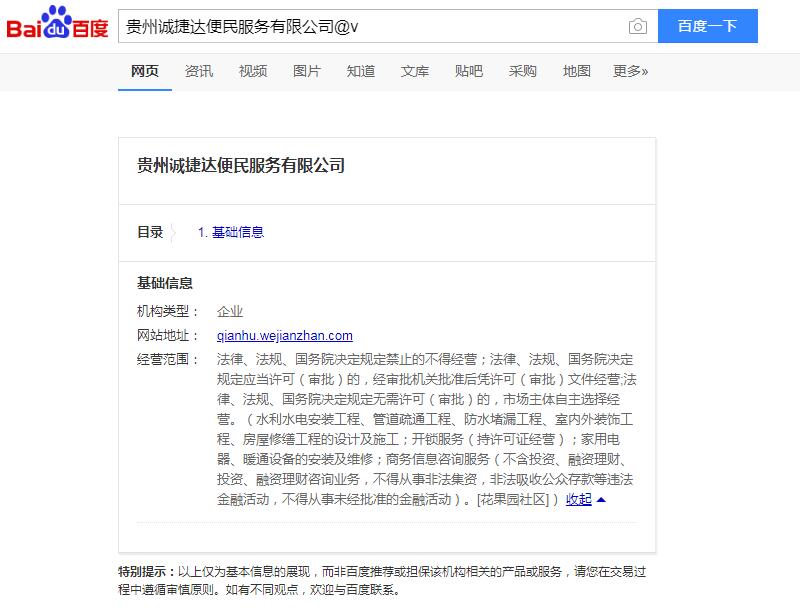Focus the search query input field
The height and width of the screenshot is (610, 800).
370,27
